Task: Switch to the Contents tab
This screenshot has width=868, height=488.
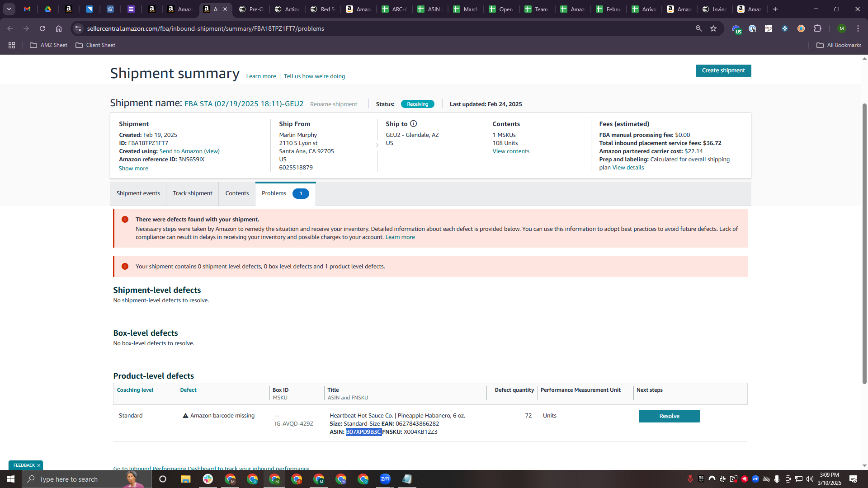Action: [237, 193]
